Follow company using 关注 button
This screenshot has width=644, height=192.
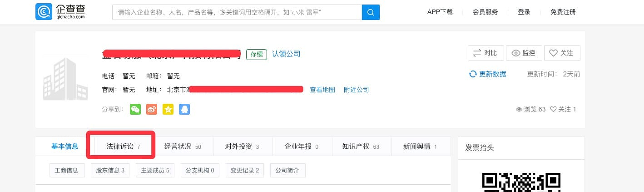[x=562, y=53]
